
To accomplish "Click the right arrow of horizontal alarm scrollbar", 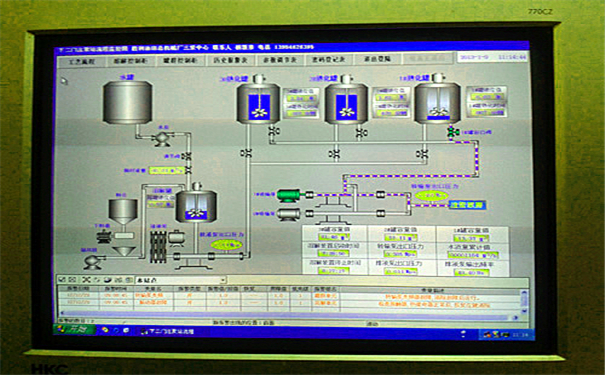I will (516, 318).
